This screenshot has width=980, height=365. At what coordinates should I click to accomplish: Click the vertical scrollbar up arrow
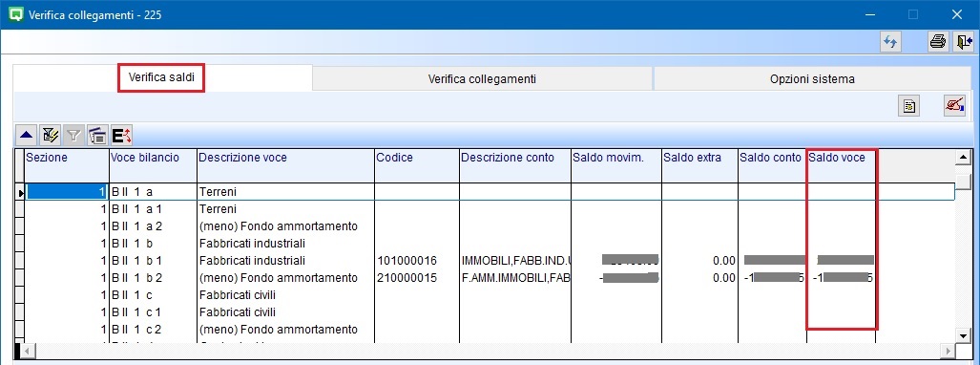(963, 159)
